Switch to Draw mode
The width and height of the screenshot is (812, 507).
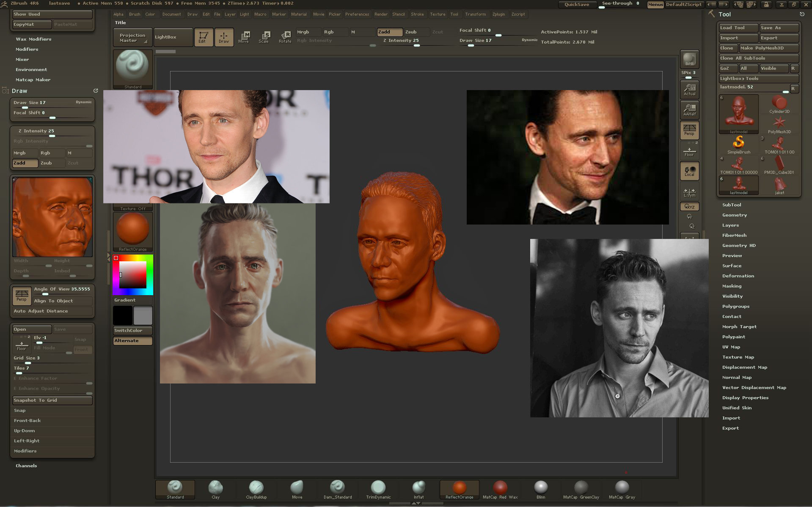(224, 37)
